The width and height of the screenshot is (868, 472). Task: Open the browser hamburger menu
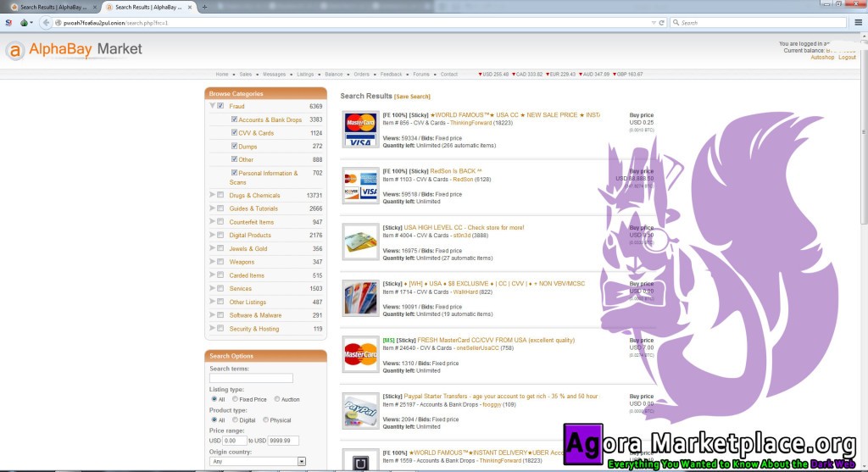pos(858,23)
